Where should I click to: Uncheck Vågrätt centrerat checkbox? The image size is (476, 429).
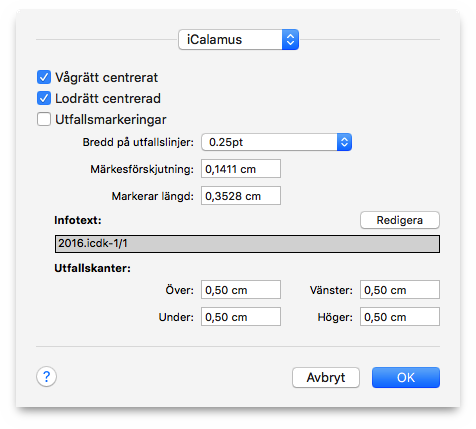coord(44,77)
